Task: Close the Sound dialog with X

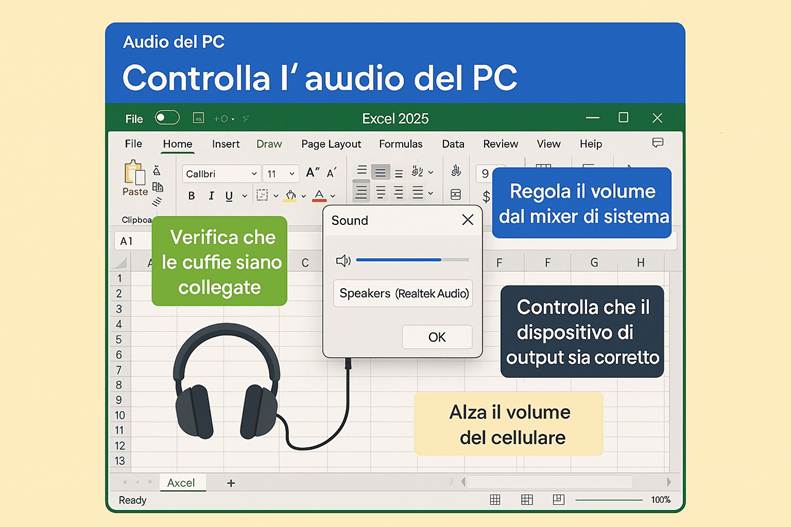Action: pos(468,220)
